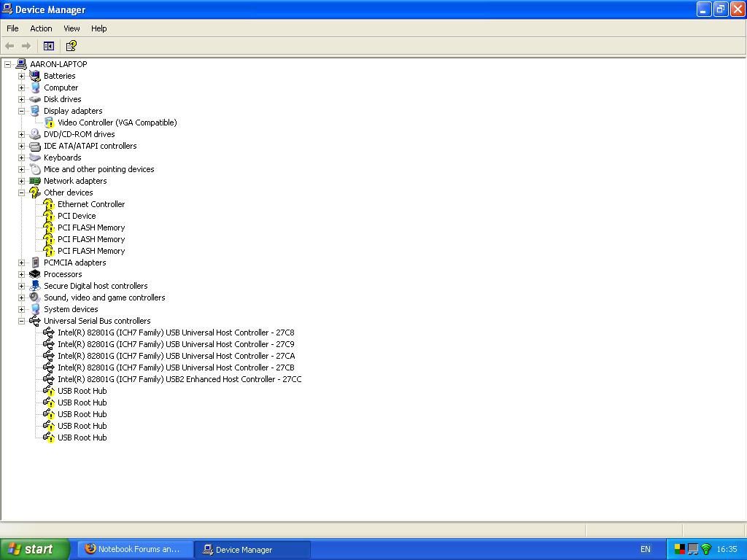The height and width of the screenshot is (560, 747).
Task: Open the Action menu
Action: 41,28
